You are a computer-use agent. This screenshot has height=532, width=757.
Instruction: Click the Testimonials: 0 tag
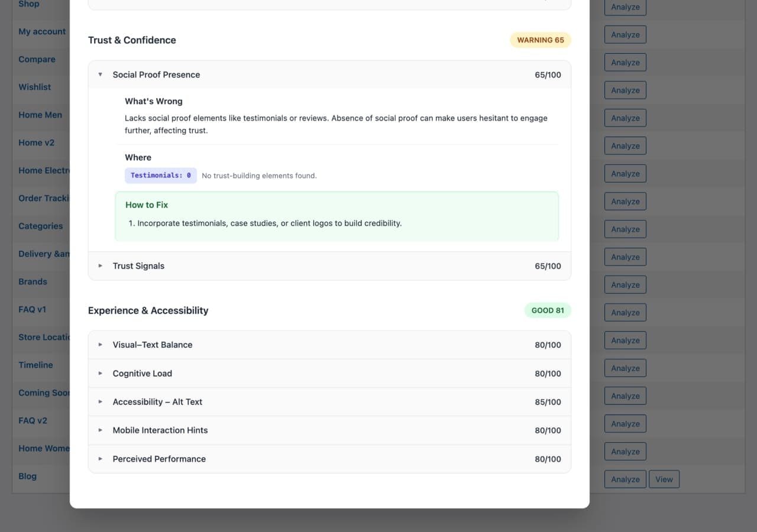pos(160,175)
